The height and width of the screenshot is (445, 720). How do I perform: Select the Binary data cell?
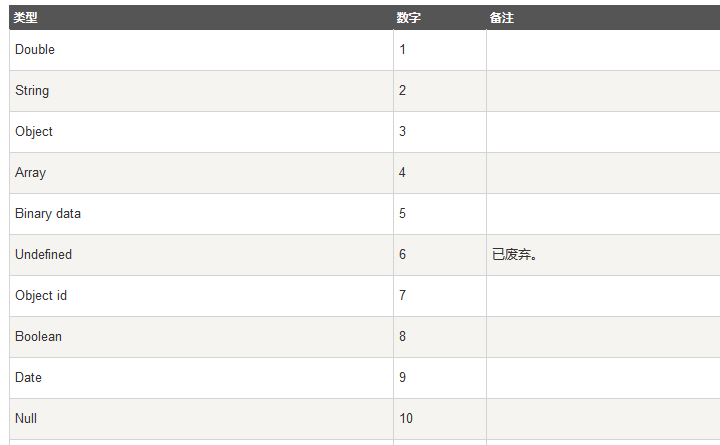click(201, 214)
